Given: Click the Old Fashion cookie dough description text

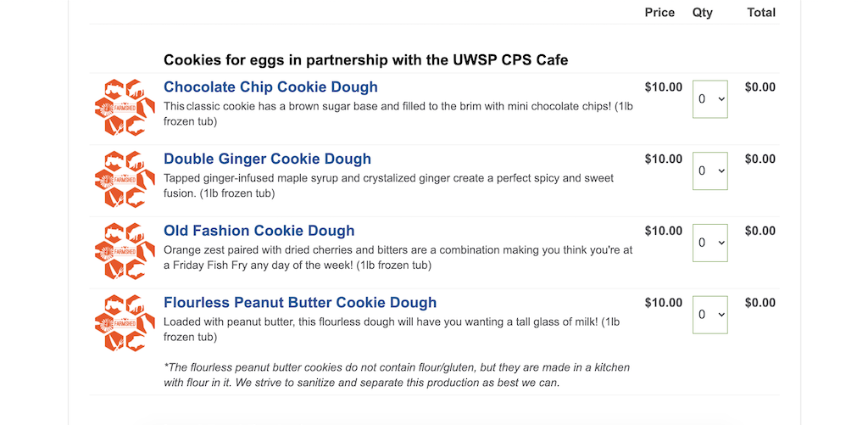Looking at the screenshot, I should pos(398,258).
